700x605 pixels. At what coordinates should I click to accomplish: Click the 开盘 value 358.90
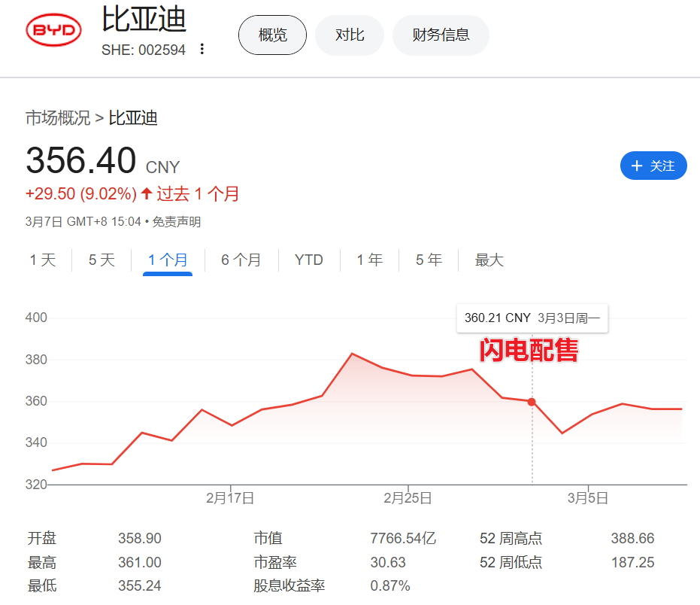[140, 539]
